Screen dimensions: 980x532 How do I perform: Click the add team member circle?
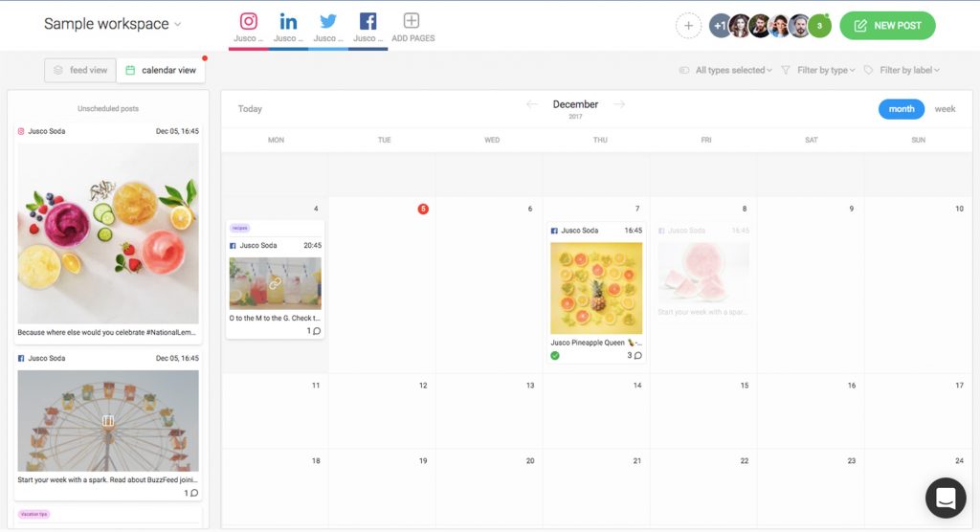(688, 26)
